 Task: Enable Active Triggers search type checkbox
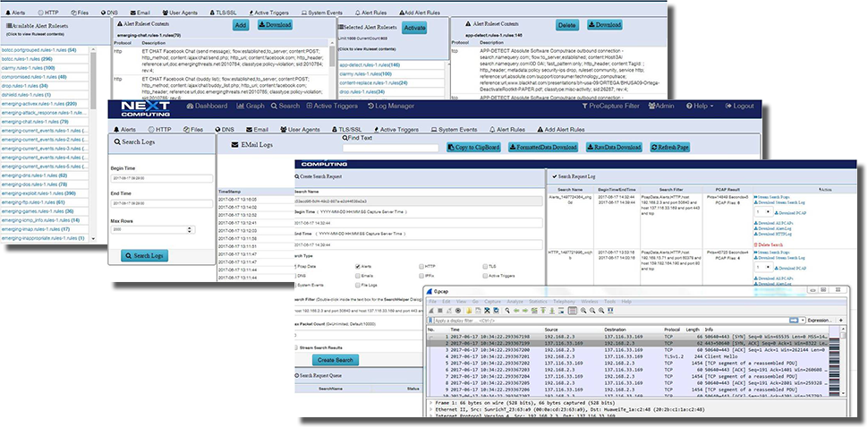tap(485, 276)
